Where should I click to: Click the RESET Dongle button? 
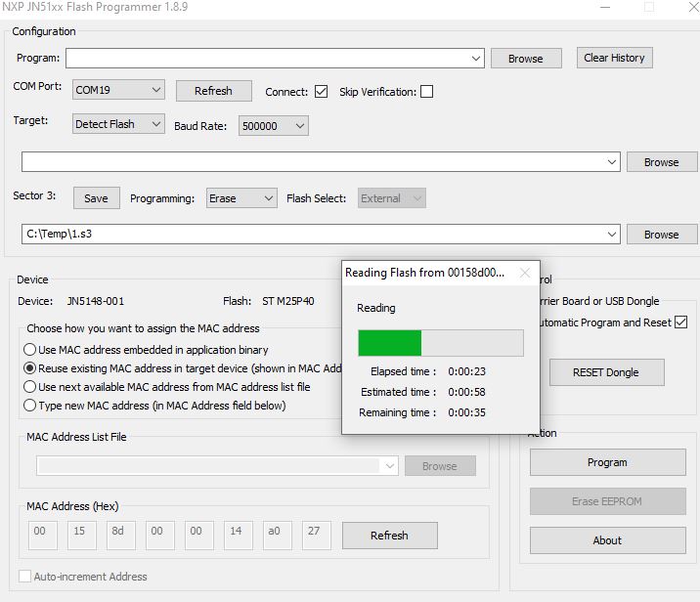tap(606, 372)
